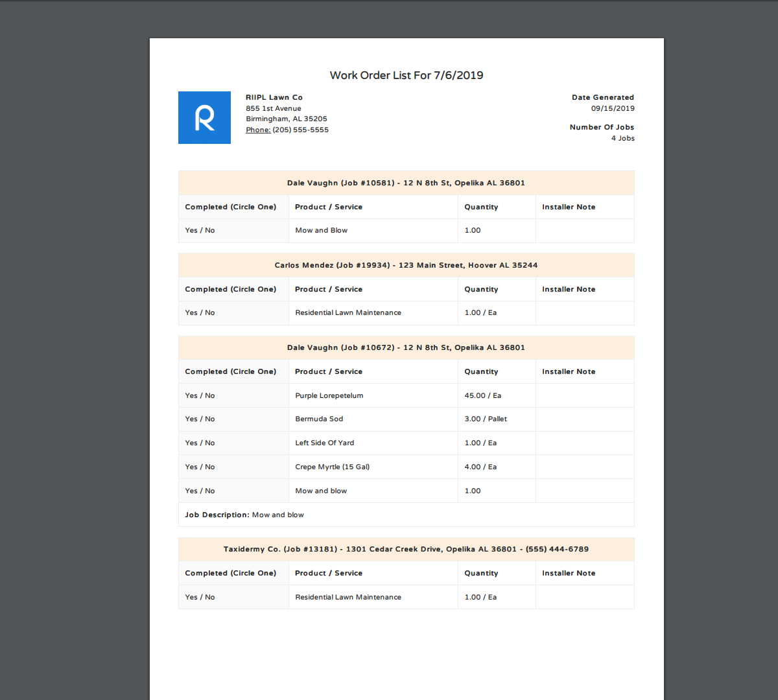Image resolution: width=778 pixels, height=700 pixels.
Task: Mark No on the Bermuda Sod row
Action: pyautogui.click(x=211, y=419)
